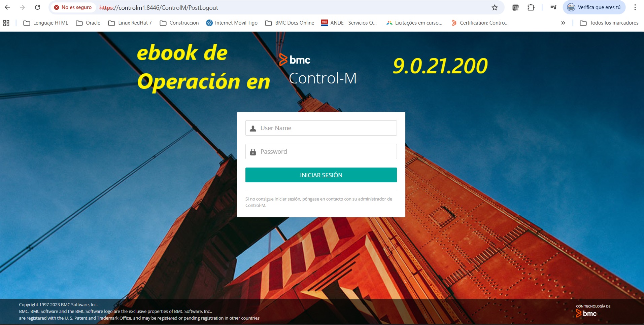
Task: Open 'Todos los marcadores' panel
Action: (609, 23)
